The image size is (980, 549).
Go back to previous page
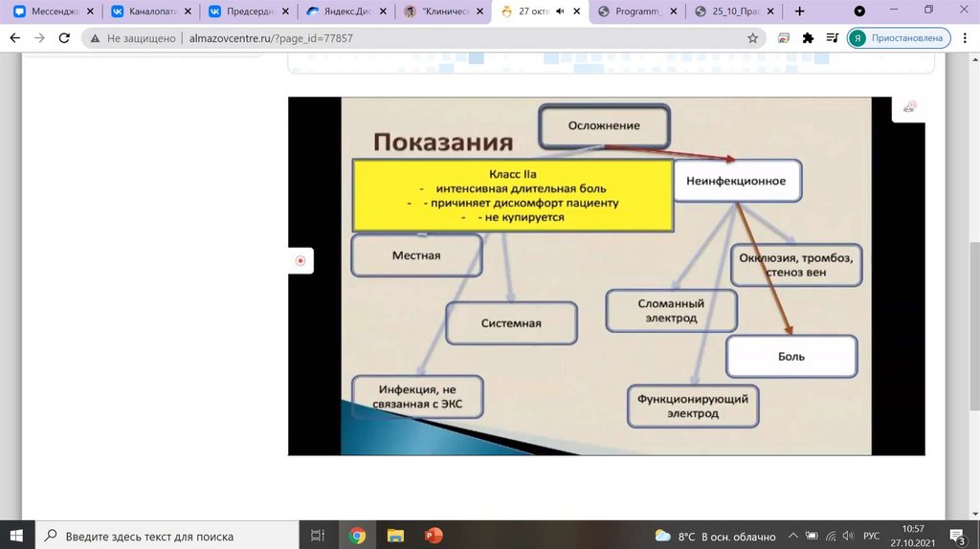click(x=15, y=38)
